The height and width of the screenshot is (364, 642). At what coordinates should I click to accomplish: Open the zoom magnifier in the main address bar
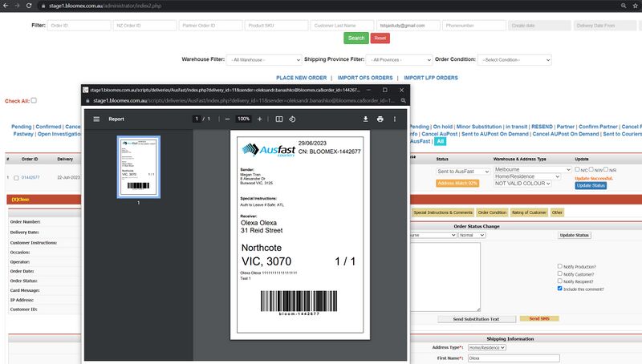pyautogui.click(x=624, y=6)
